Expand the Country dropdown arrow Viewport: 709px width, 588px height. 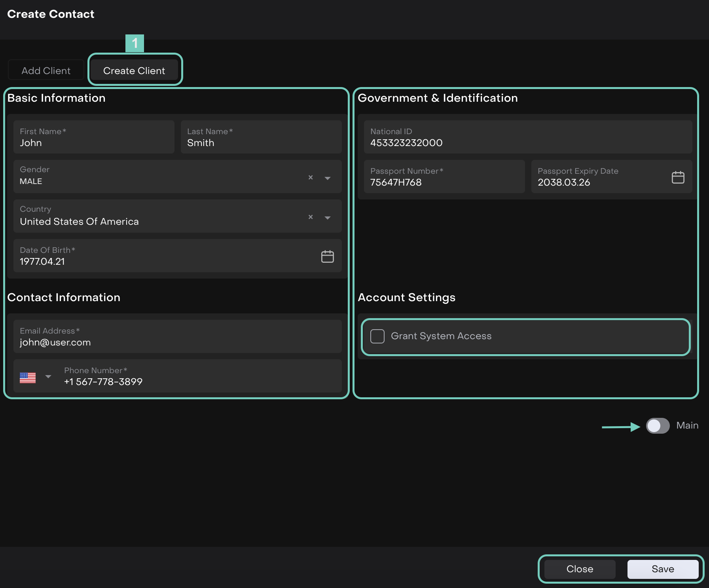(x=328, y=218)
